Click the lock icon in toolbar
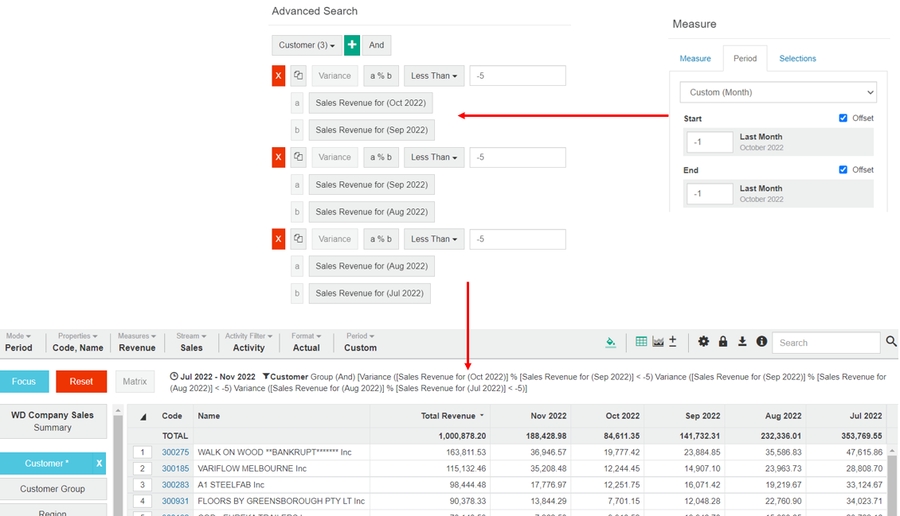 coord(723,342)
